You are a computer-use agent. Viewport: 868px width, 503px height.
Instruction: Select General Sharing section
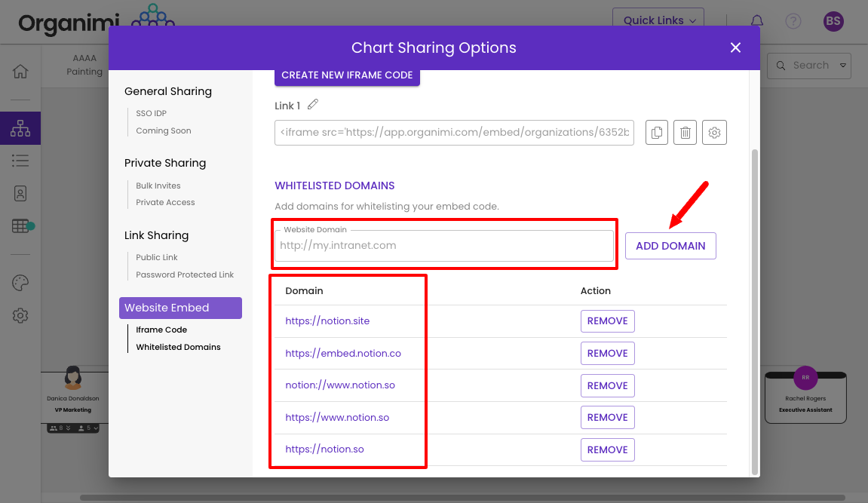coord(167,91)
